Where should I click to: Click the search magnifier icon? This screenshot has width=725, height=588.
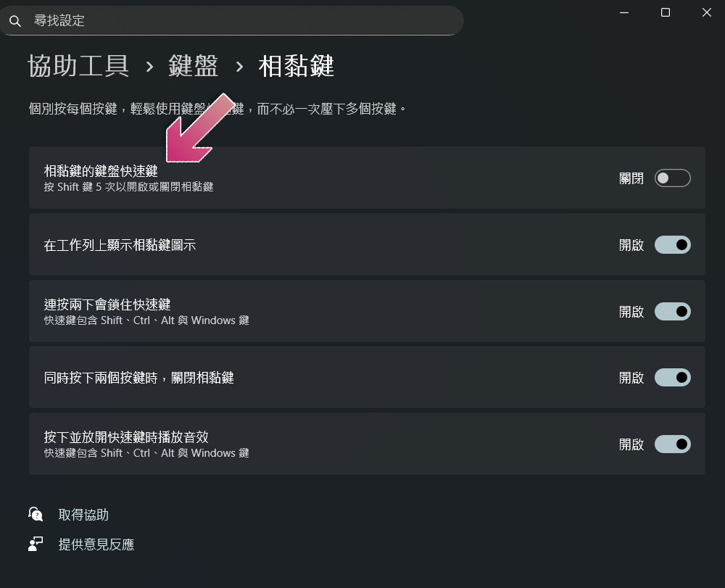(x=15, y=20)
